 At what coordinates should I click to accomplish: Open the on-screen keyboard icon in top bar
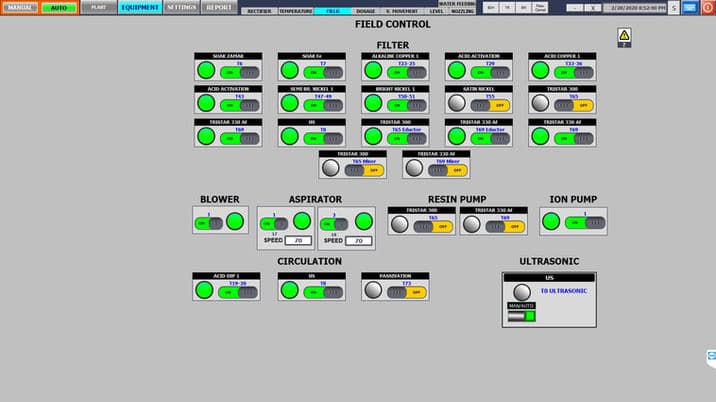[x=690, y=7]
